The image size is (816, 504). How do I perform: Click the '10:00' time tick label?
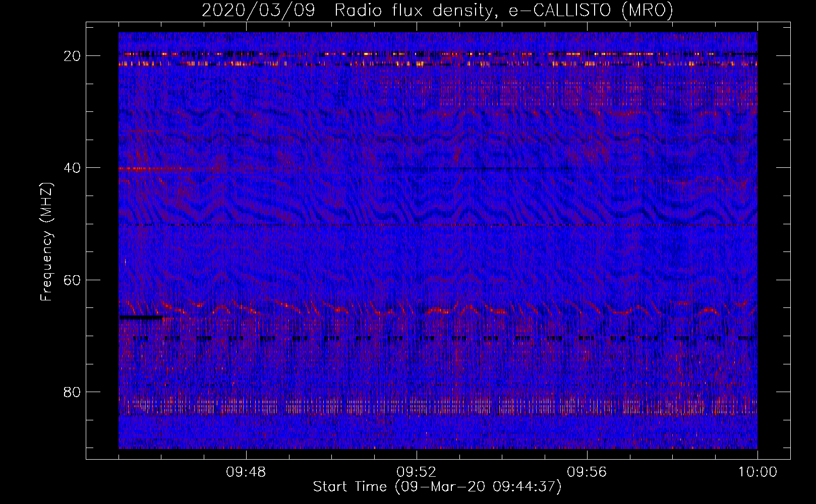757,472
